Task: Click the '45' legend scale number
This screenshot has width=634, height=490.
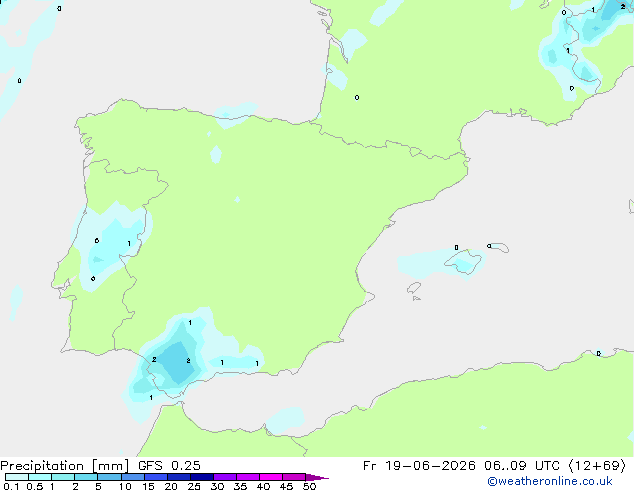Action: point(286,486)
